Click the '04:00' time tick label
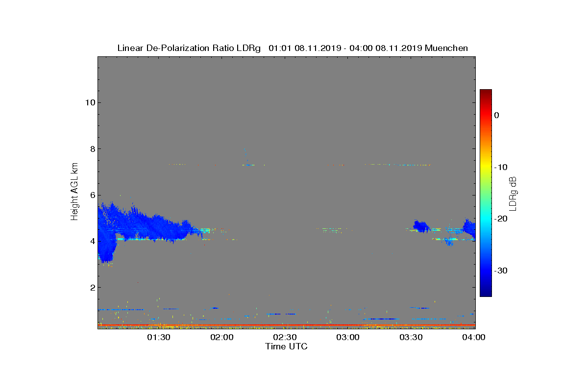Image resolution: width=588 pixels, height=392 pixels. tap(474, 338)
